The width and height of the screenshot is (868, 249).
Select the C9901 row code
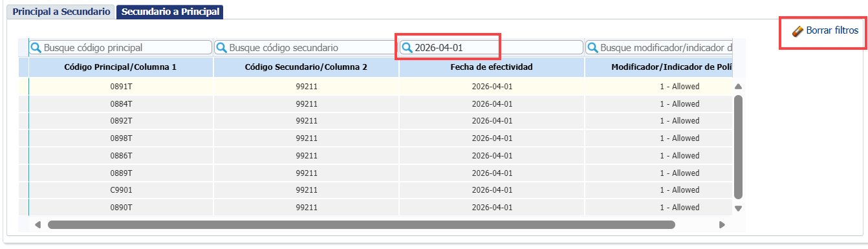121,190
